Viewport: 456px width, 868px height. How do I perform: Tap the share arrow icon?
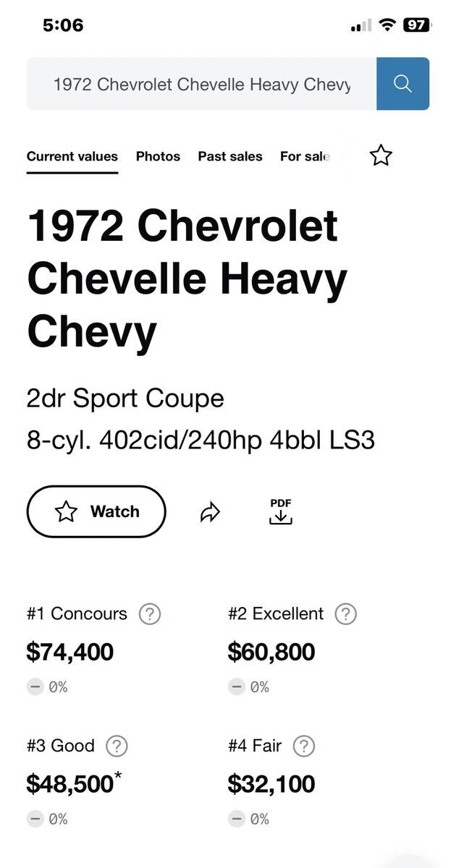click(210, 513)
